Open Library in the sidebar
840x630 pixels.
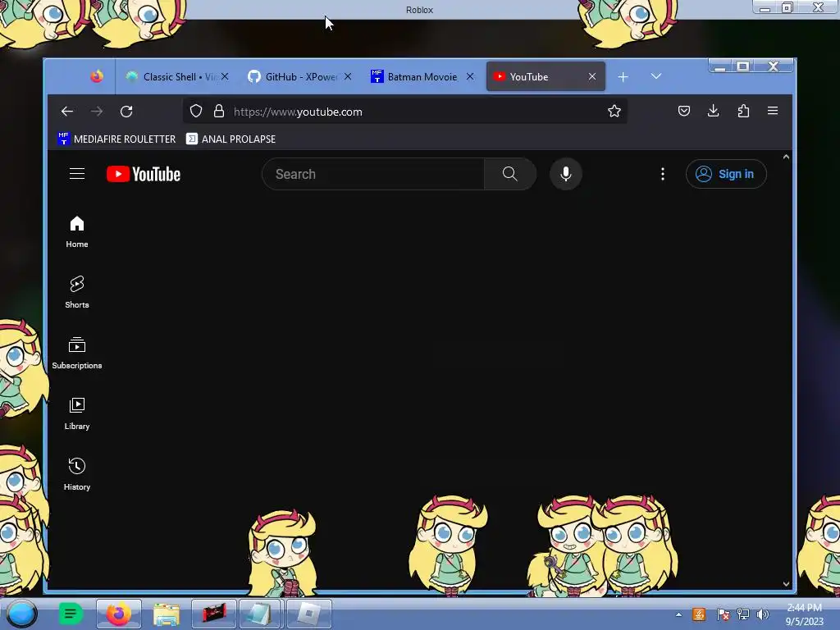point(77,413)
